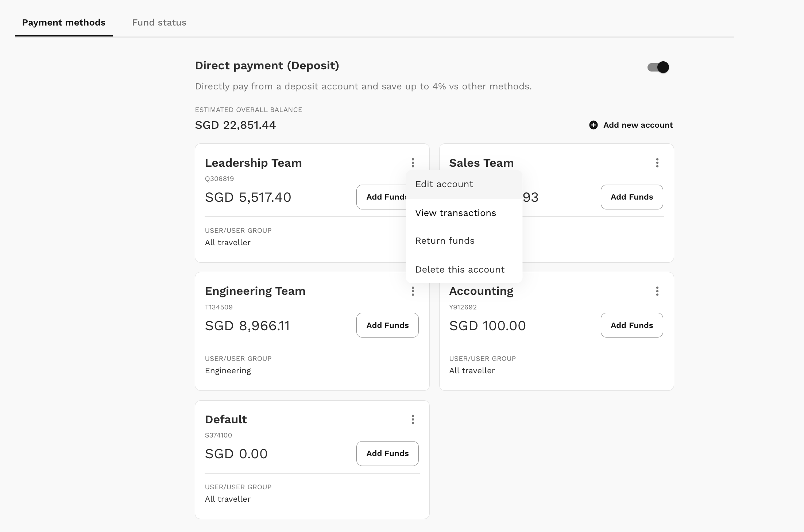Select Return funds from context menu

tap(445, 240)
